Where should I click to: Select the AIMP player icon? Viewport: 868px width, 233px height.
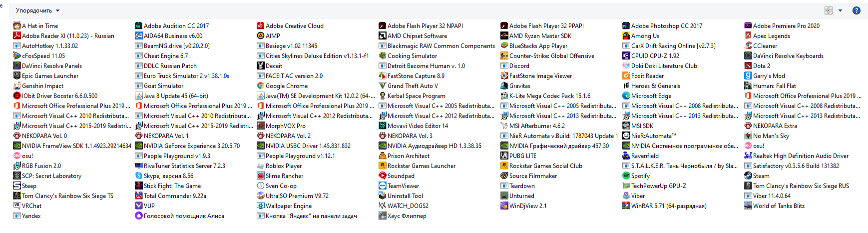tap(261, 35)
